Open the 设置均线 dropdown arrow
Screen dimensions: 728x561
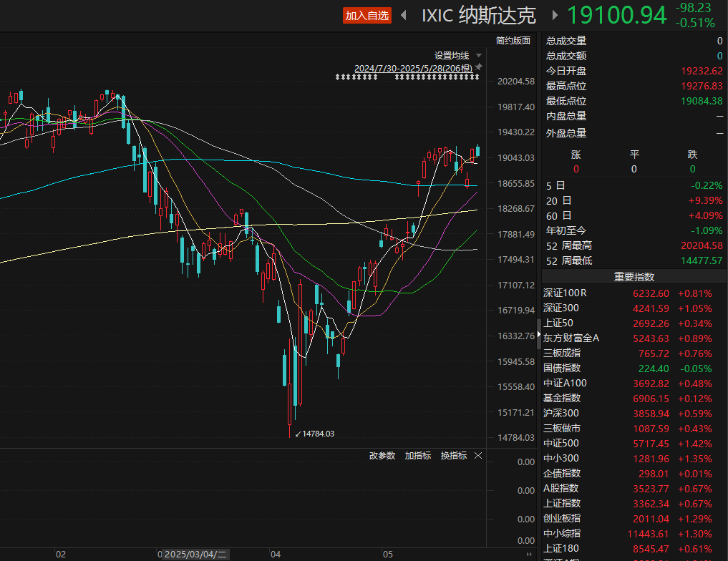(479, 55)
